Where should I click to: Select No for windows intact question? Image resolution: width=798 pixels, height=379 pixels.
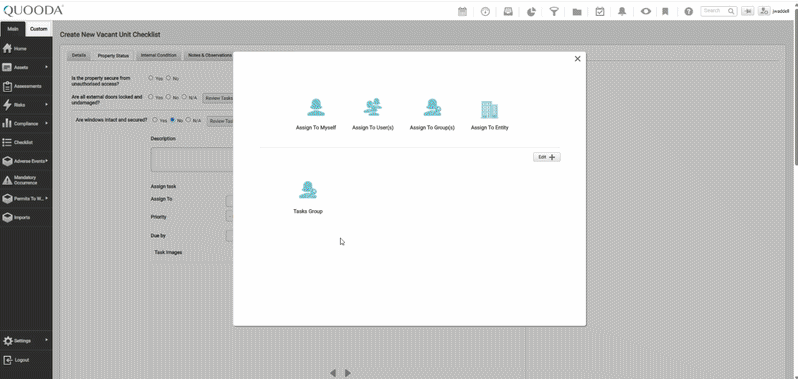click(173, 120)
